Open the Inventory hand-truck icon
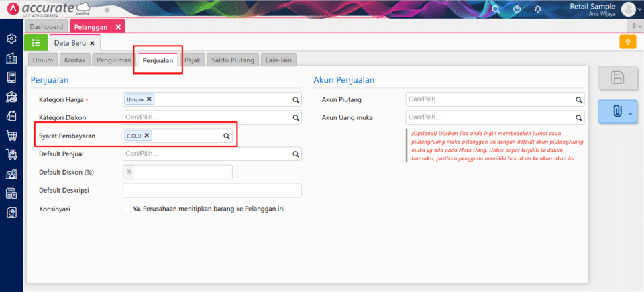 pyautogui.click(x=11, y=154)
